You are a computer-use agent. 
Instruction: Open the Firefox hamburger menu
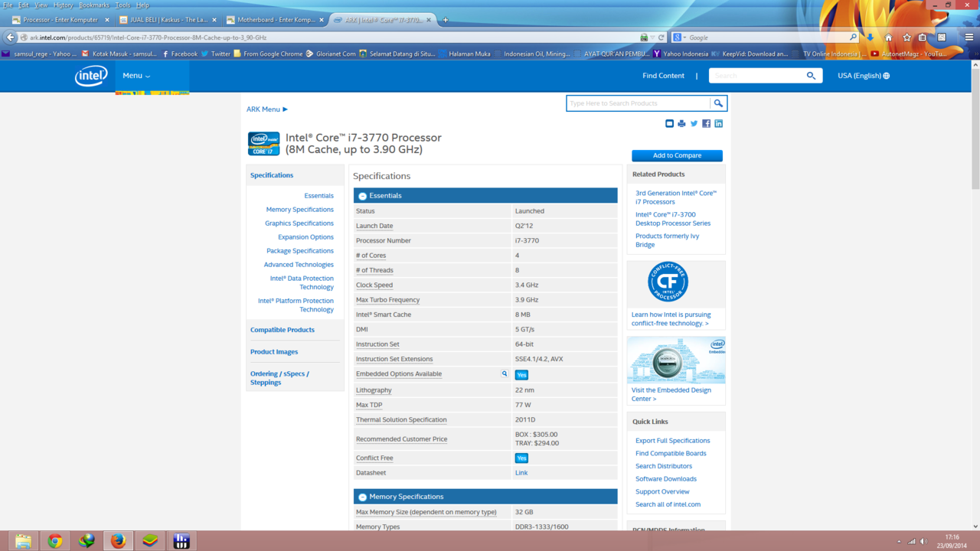click(x=969, y=37)
